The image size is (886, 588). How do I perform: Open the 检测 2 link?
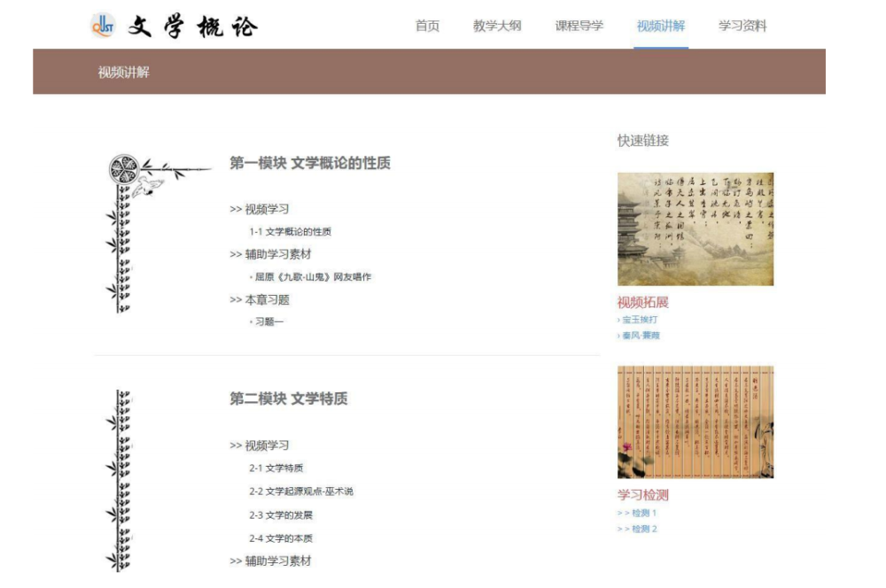tap(637, 529)
